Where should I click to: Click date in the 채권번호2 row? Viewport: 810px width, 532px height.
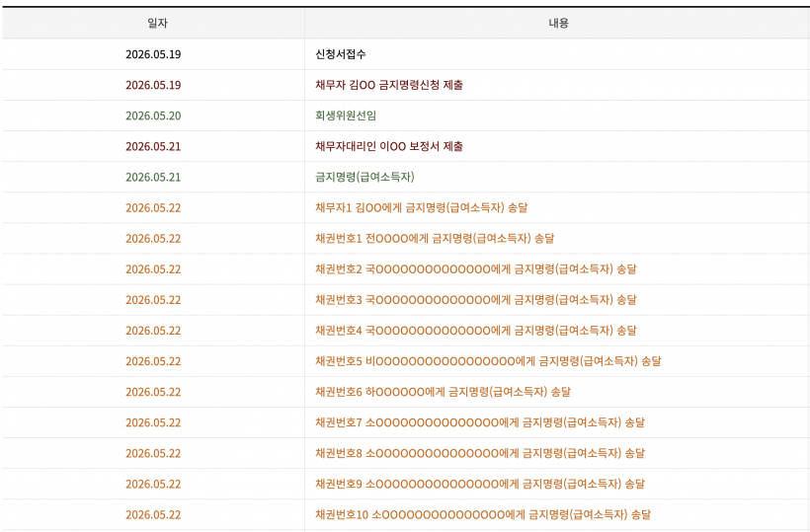coord(153,269)
